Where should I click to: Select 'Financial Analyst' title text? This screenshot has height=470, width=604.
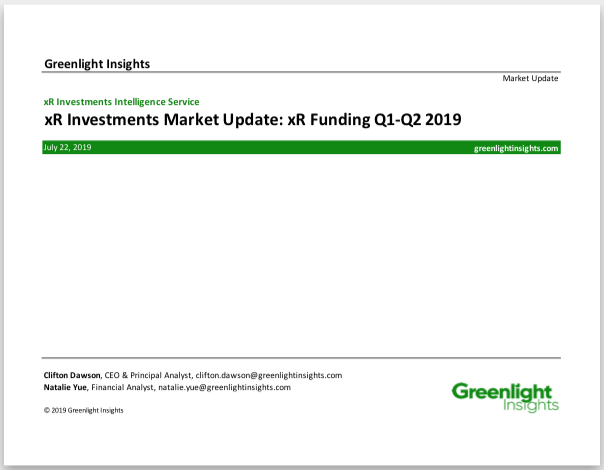pyautogui.click(x=122, y=387)
